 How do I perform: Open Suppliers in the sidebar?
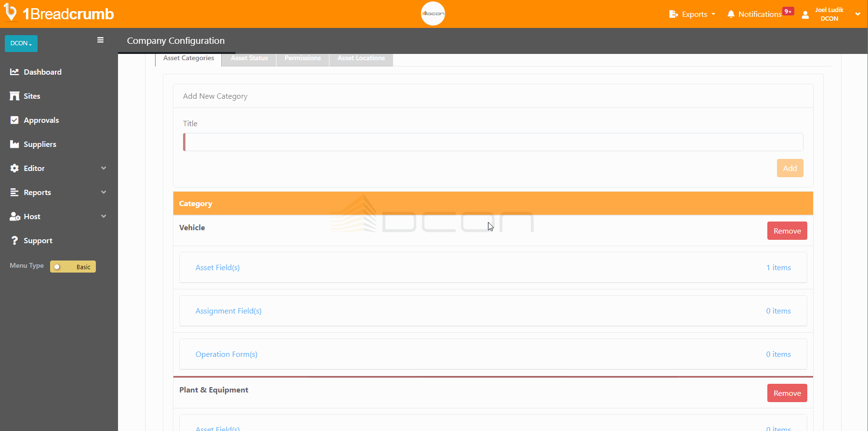click(40, 144)
